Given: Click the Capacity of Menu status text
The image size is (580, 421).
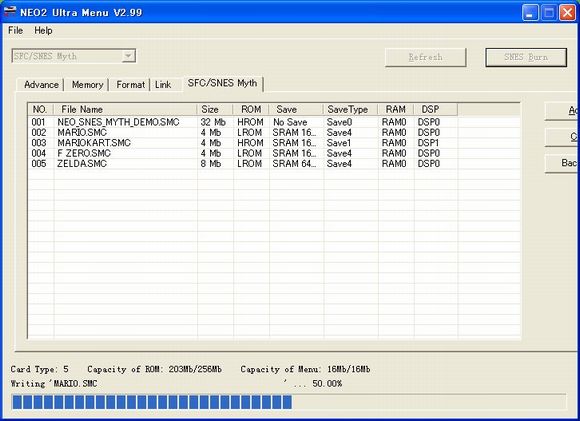Looking at the screenshot, I should (x=305, y=369).
